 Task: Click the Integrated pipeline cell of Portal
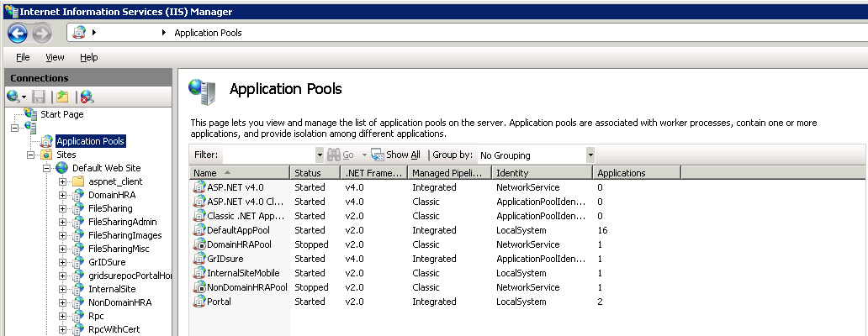pyautogui.click(x=434, y=302)
